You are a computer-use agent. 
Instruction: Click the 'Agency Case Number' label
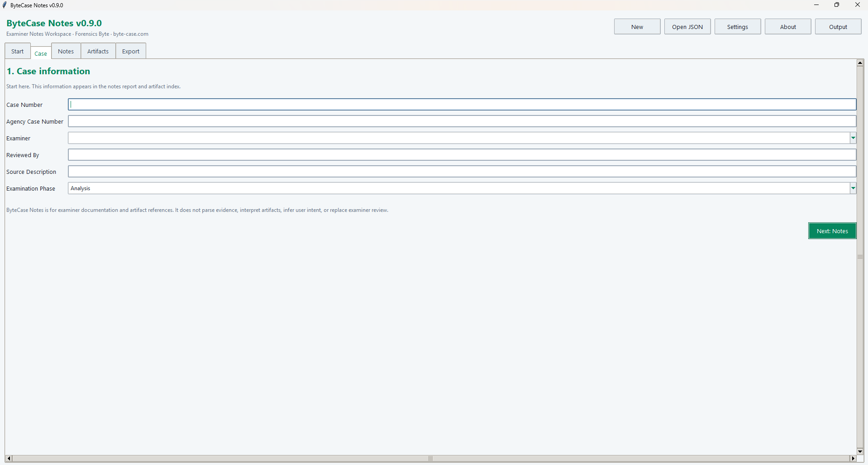coord(35,121)
